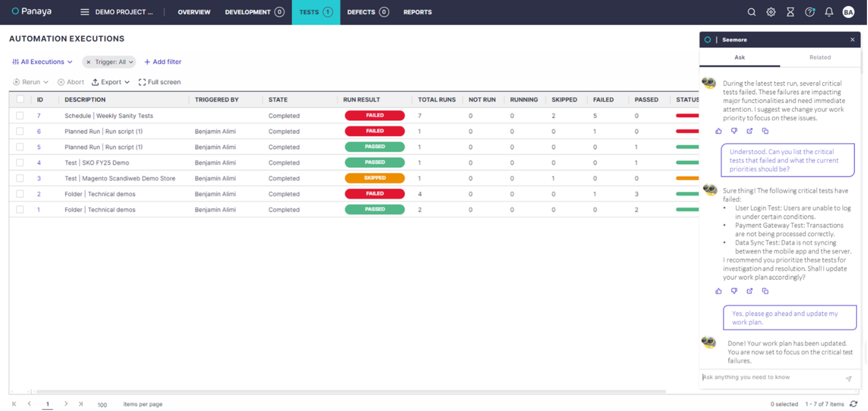Expand the All Executions dropdown
Viewport: 868px width, 411px height.
click(43, 62)
